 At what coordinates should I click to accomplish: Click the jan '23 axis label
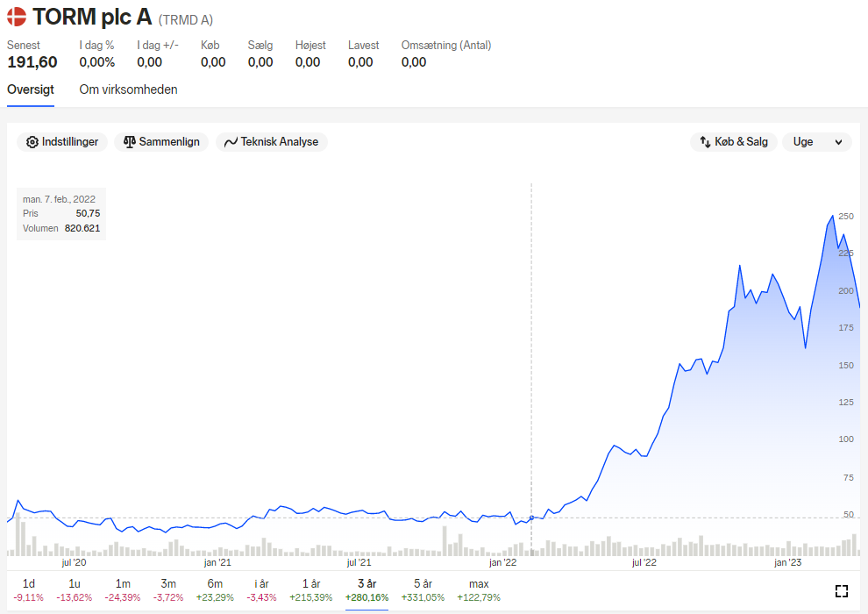coord(787,562)
